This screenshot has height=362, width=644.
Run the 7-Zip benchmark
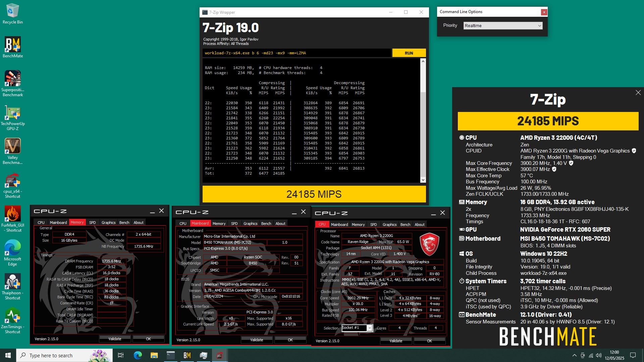point(409,53)
